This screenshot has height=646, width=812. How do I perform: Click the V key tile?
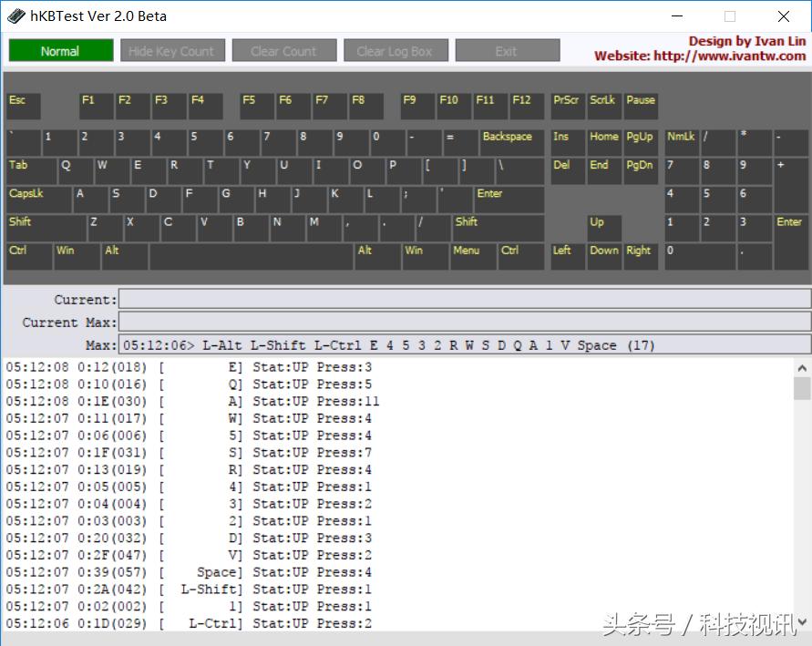(x=214, y=229)
